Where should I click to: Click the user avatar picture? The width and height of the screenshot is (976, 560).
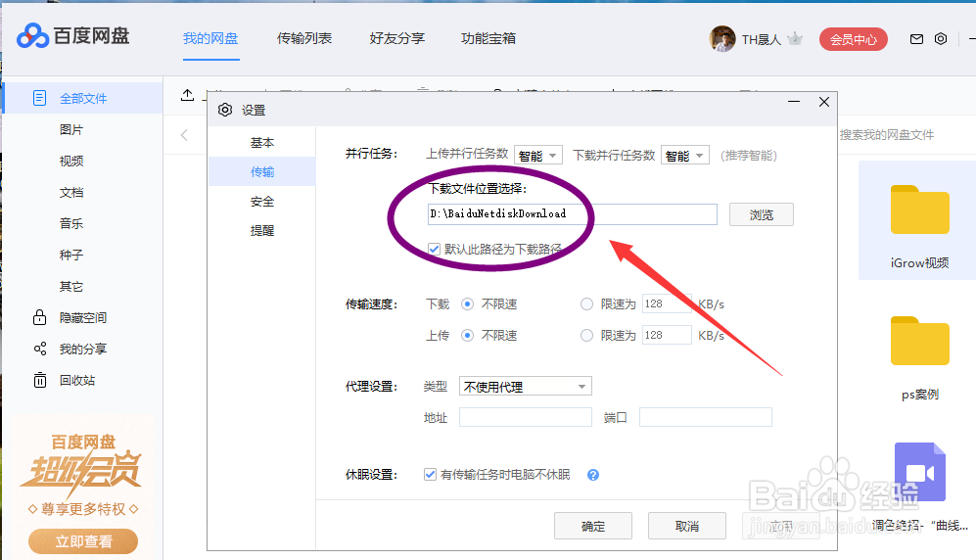[x=722, y=38]
